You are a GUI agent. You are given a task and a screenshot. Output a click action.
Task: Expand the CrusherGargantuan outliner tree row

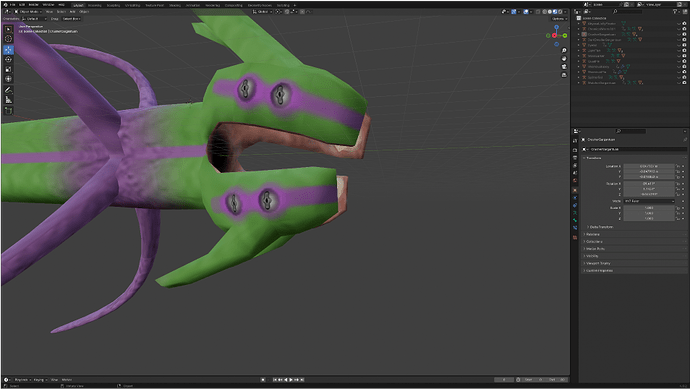[578, 34]
